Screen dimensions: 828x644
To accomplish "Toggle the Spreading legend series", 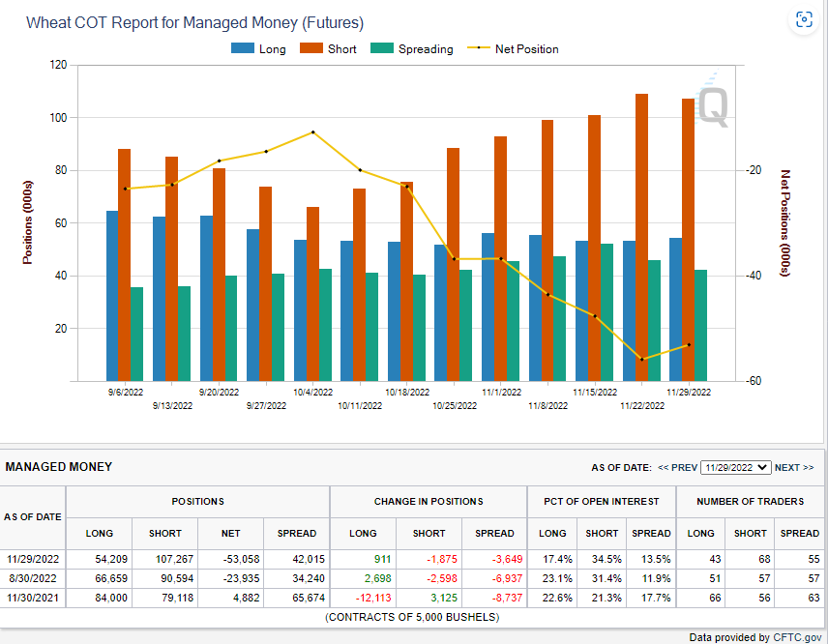I will pyautogui.click(x=412, y=49).
